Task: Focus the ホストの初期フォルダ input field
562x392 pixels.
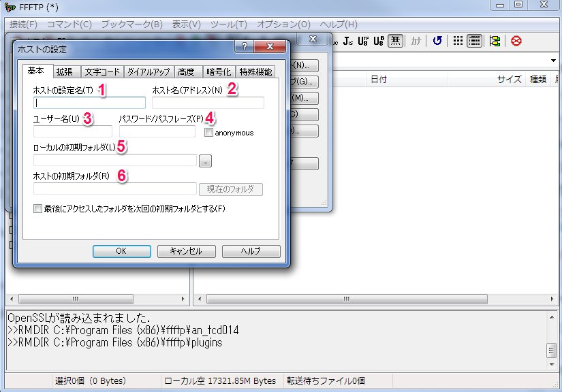Action: 115,189
